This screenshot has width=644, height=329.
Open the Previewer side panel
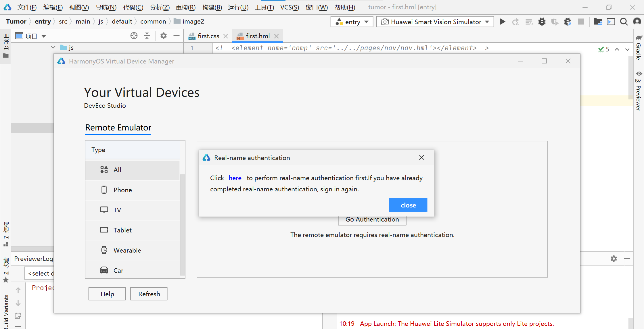(x=638, y=91)
